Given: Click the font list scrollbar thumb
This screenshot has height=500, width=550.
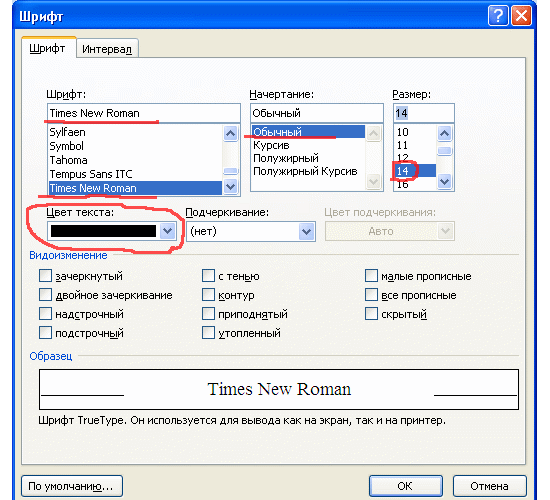Looking at the screenshot, I should click(x=230, y=171).
